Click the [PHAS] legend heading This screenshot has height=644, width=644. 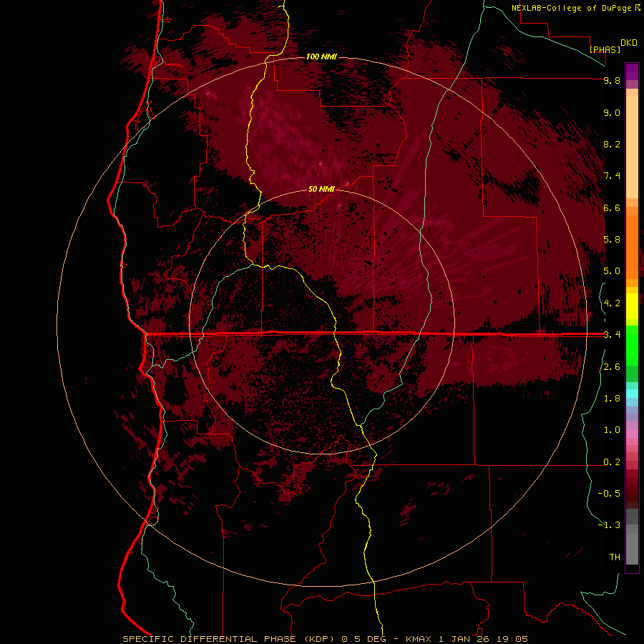point(605,49)
